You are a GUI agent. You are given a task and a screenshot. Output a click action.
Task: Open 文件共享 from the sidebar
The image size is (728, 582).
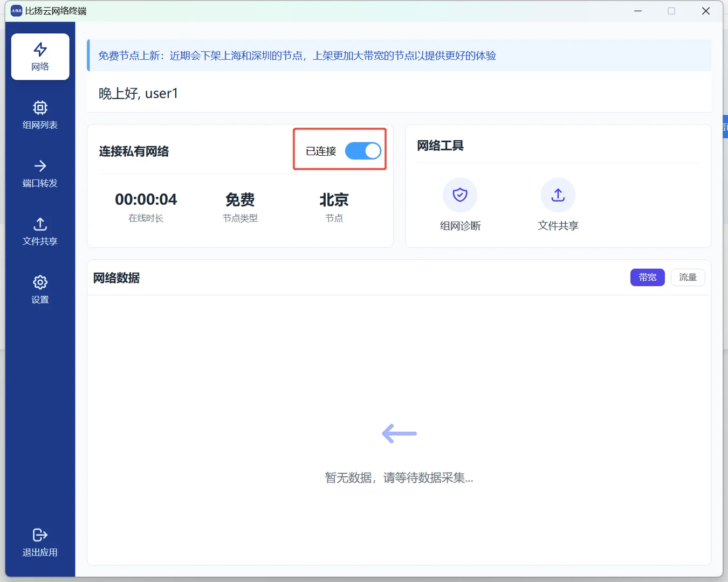tap(40, 232)
